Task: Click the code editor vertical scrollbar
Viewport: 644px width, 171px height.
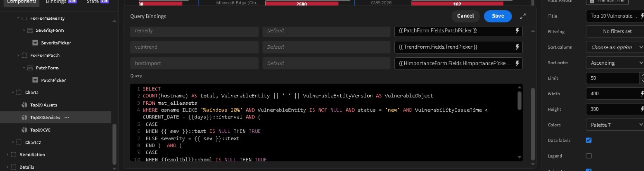Action: [519, 101]
